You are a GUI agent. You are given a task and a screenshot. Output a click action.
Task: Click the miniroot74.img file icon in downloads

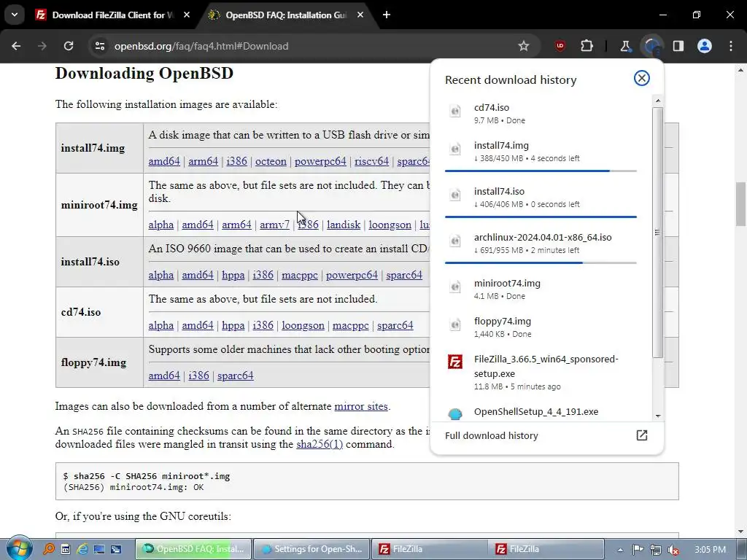pyautogui.click(x=455, y=287)
